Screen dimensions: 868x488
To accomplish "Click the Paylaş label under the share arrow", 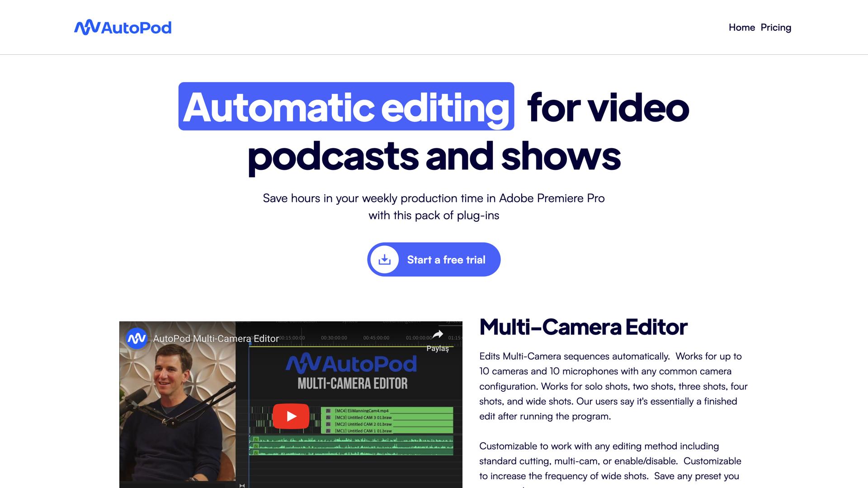I will tap(438, 348).
